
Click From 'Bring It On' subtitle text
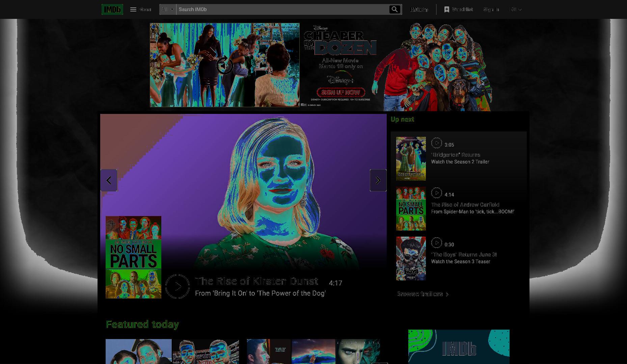(260, 293)
